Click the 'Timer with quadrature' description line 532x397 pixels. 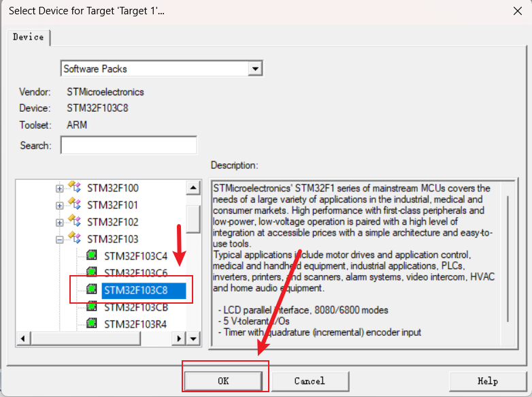319,332
